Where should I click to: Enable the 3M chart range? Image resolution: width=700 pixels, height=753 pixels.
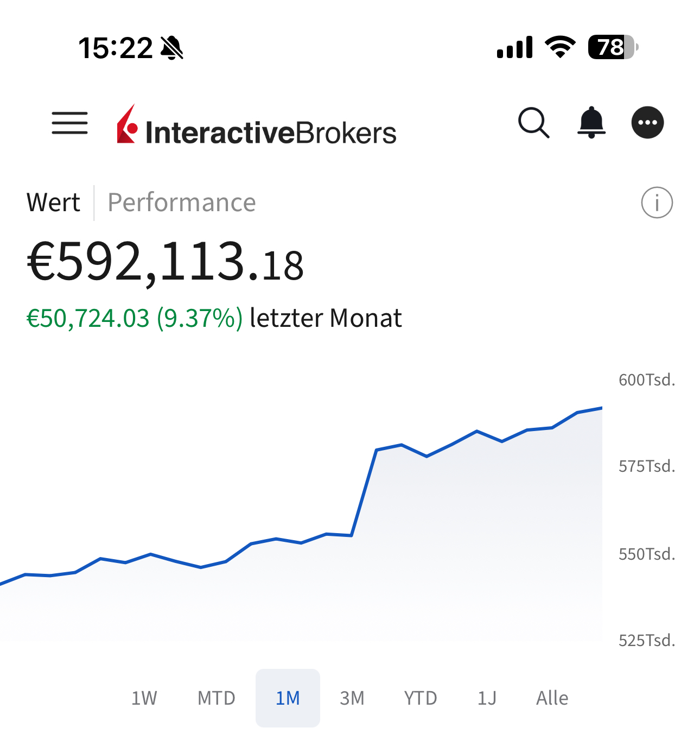(x=352, y=698)
